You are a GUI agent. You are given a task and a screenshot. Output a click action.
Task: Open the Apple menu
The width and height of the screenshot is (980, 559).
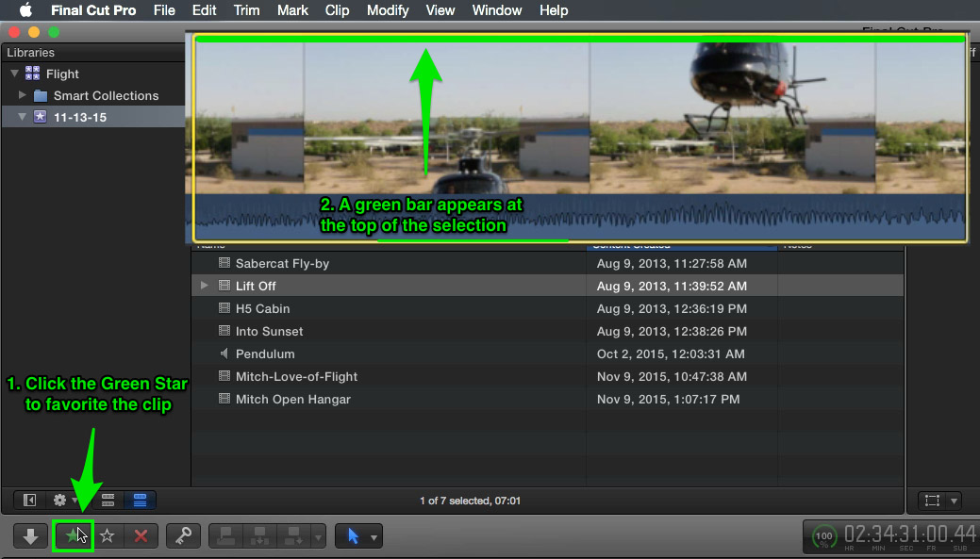coord(25,10)
